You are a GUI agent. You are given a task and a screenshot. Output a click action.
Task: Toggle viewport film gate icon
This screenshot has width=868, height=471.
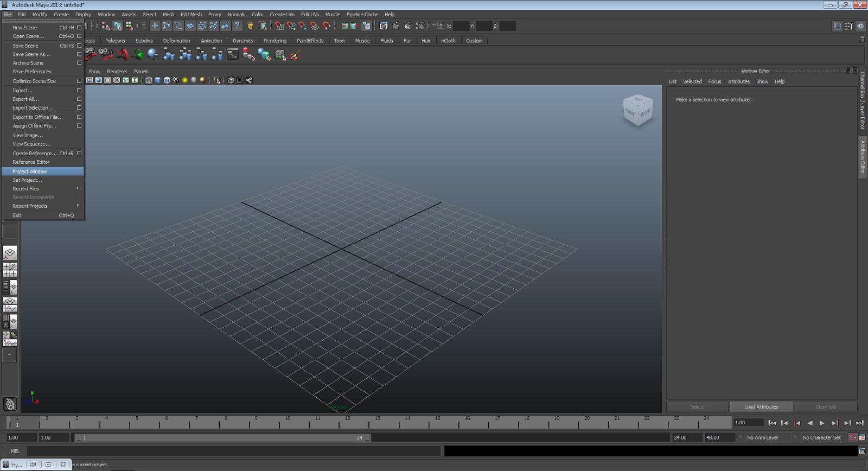point(90,80)
